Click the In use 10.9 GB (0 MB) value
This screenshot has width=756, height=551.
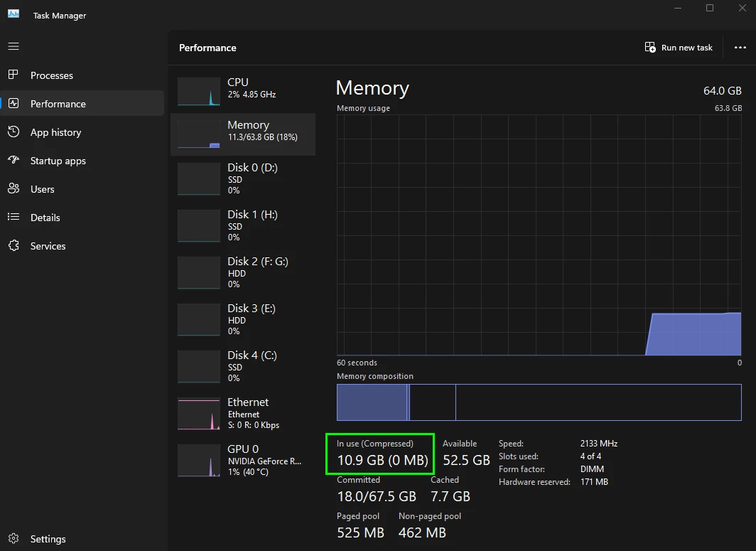[x=382, y=460]
